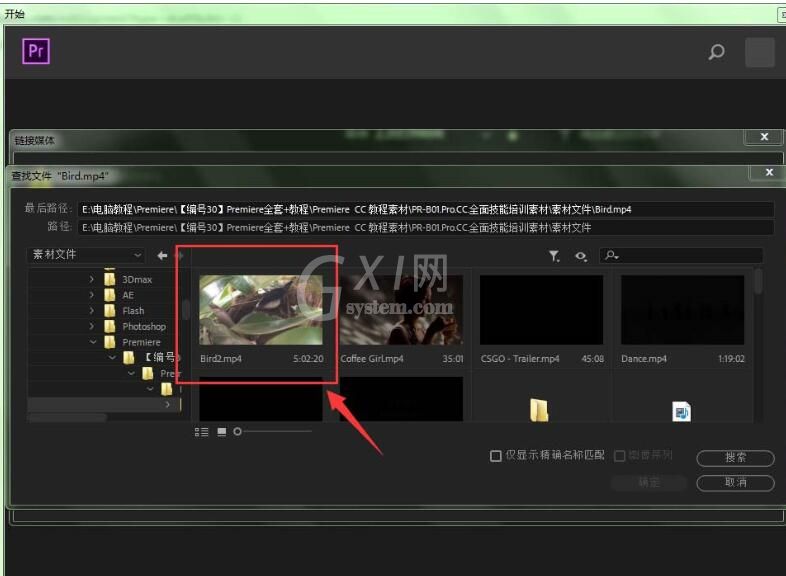Select the Flash folder in tree
Image resolution: width=786 pixels, height=576 pixels.
tap(124, 311)
